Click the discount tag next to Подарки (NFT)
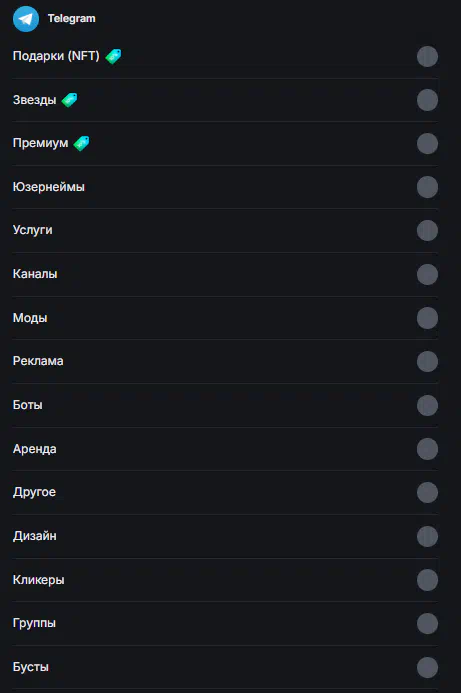This screenshot has width=461, height=693. point(113,56)
